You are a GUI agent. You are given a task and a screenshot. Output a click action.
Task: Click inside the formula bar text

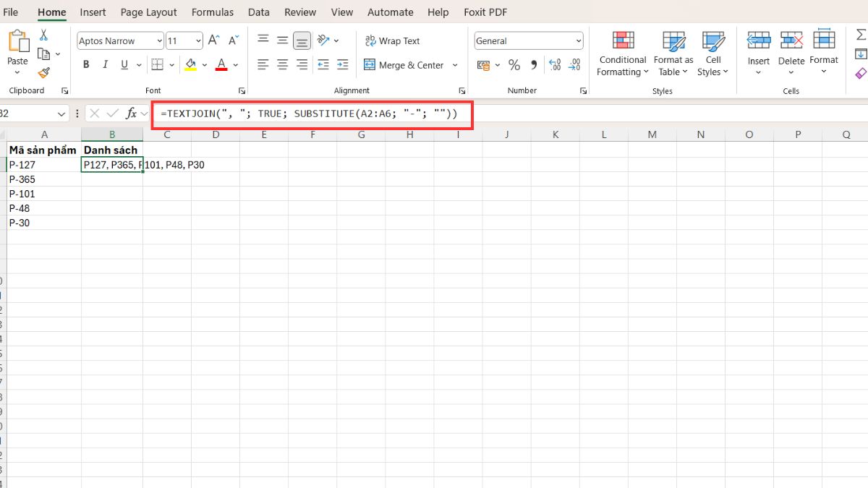coord(310,114)
